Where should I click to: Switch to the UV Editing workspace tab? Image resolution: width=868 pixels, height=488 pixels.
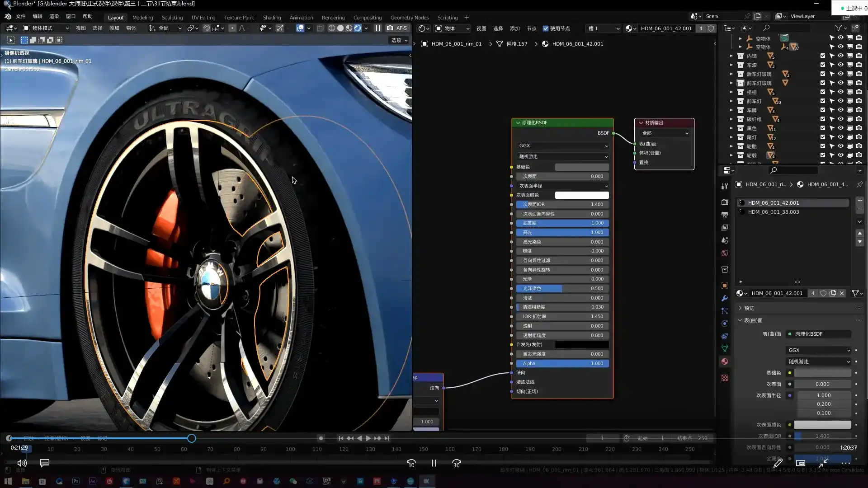203,18
